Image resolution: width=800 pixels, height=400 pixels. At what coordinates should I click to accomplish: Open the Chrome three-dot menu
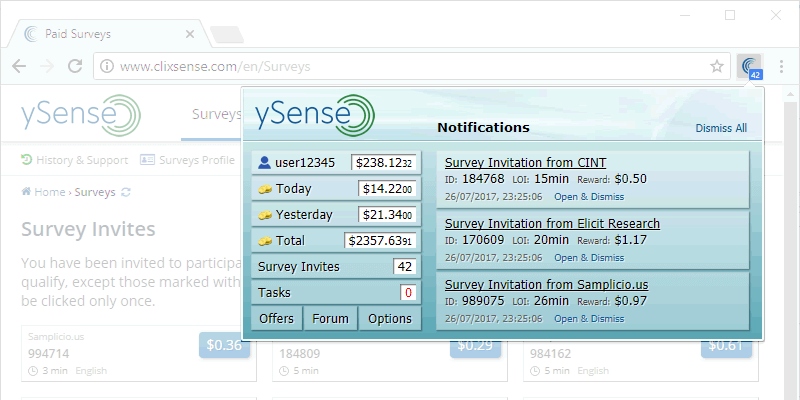782,66
